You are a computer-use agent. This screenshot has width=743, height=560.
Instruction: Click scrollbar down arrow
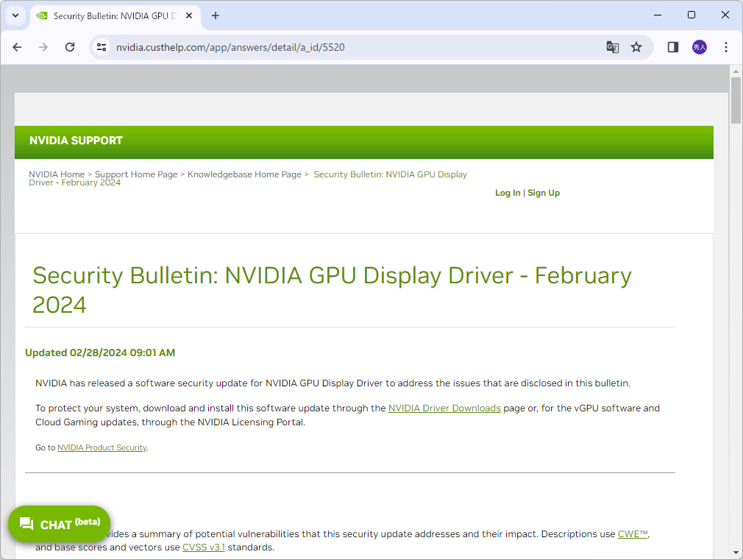click(x=736, y=553)
